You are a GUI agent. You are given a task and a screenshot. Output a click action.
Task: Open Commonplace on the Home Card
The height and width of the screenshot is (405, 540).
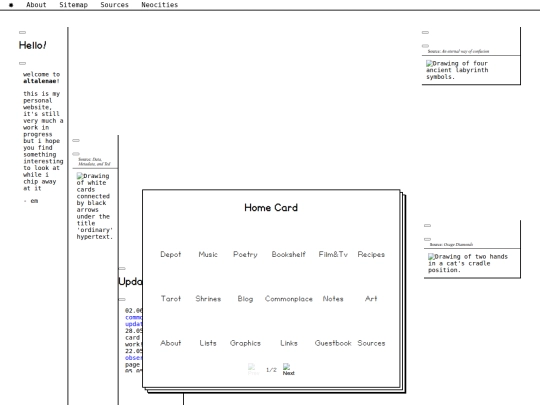coord(289,299)
